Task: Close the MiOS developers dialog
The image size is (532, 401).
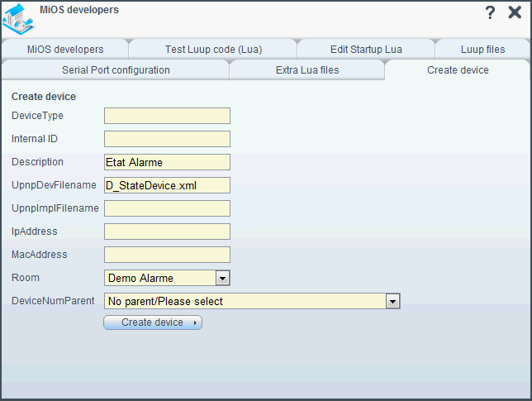Action: pyautogui.click(x=515, y=12)
